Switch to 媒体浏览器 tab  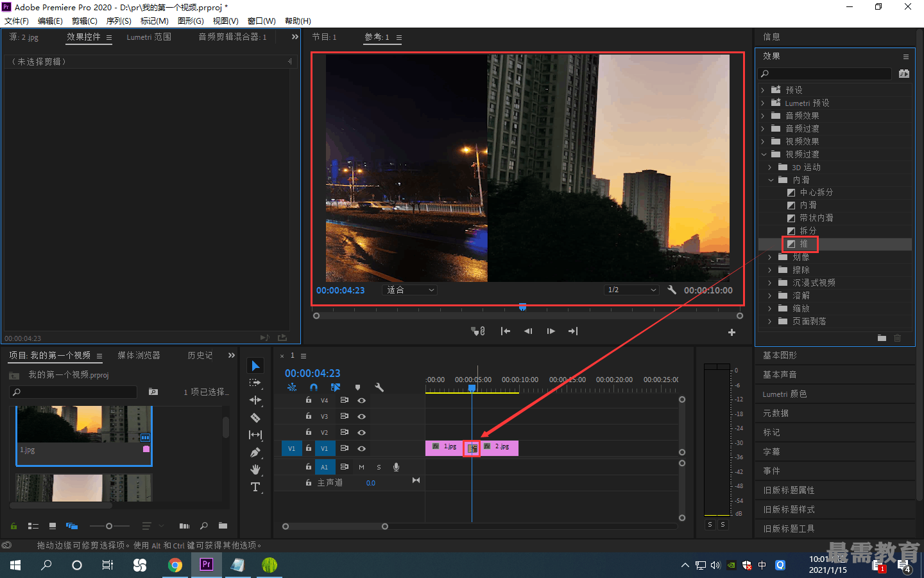tap(139, 355)
